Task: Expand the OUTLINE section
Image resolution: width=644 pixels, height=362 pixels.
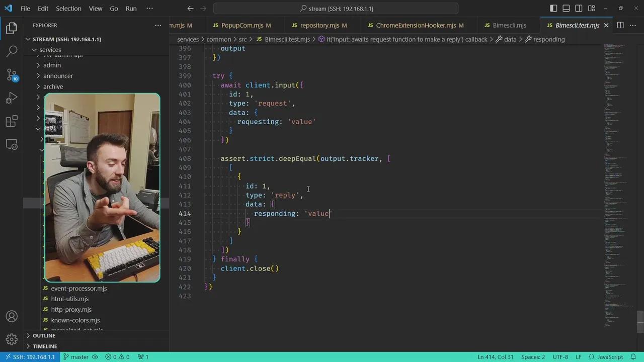Action: click(x=44, y=335)
